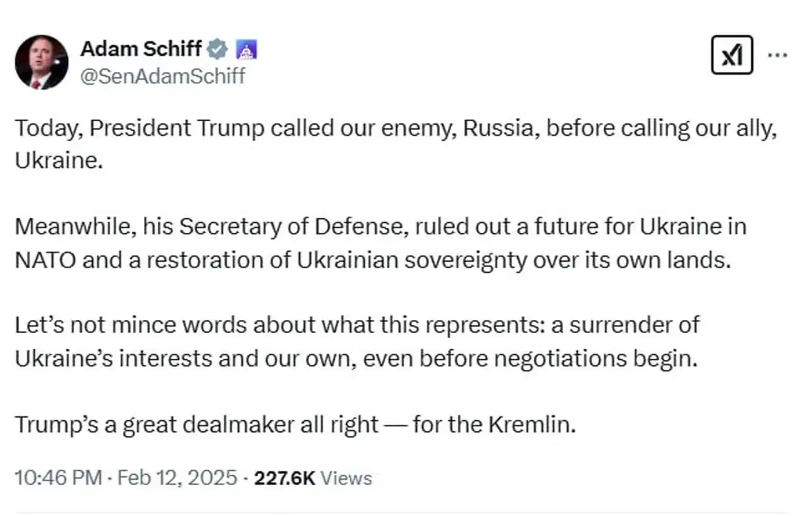Tap the ellipsis icon for post actions
Viewport: 812px width, 516px height.
pyautogui.click(x=777, y=55)
